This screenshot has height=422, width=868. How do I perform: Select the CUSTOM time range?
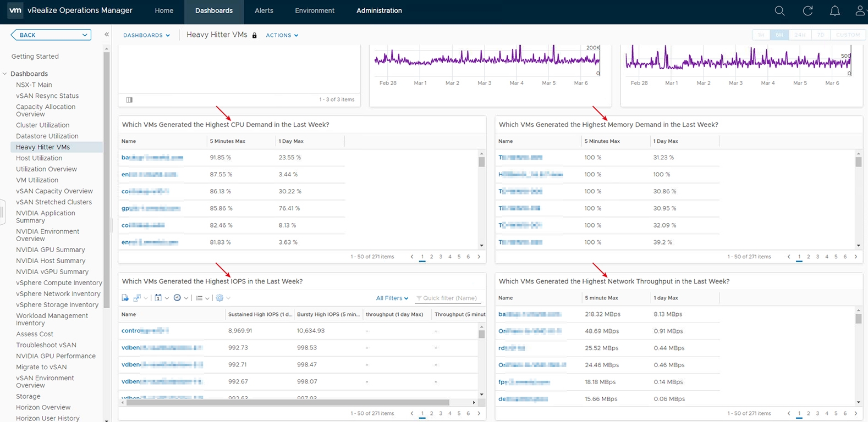click(848, 35)
